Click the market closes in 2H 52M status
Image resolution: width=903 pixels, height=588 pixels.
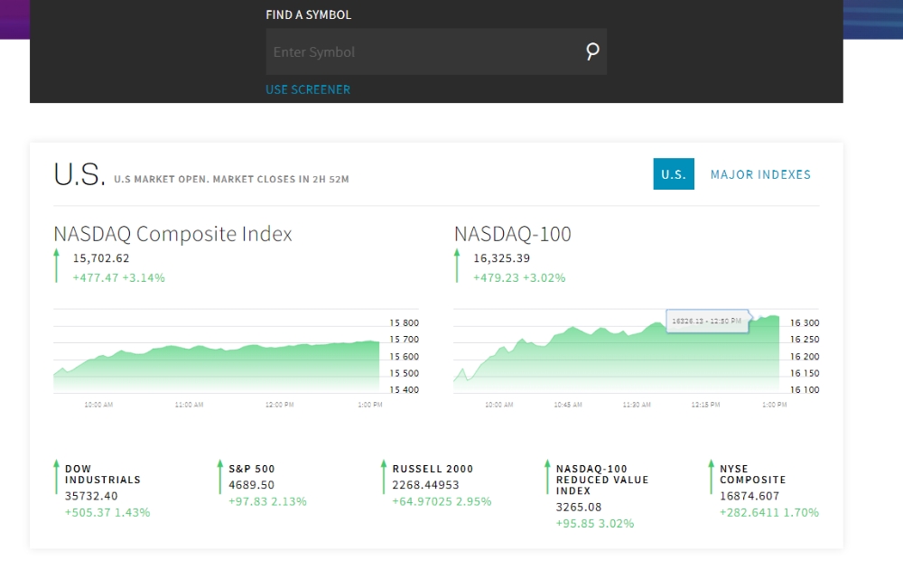tap(231, 179)
